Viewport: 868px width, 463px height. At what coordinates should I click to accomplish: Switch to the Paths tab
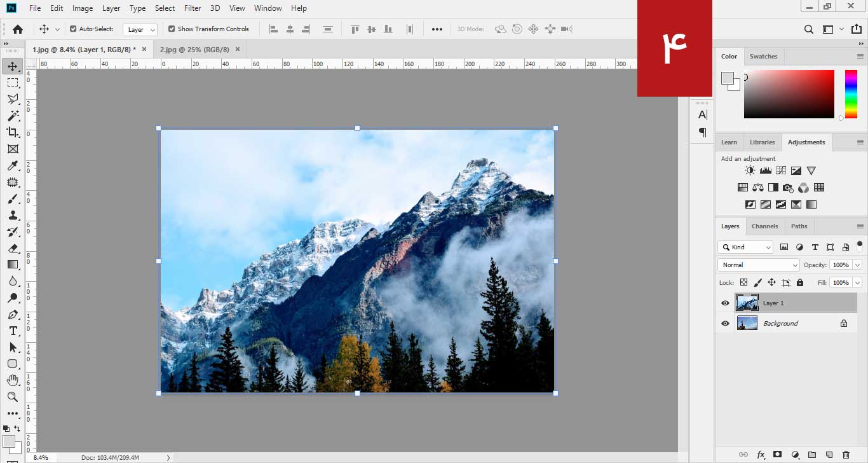coord(799,226)
